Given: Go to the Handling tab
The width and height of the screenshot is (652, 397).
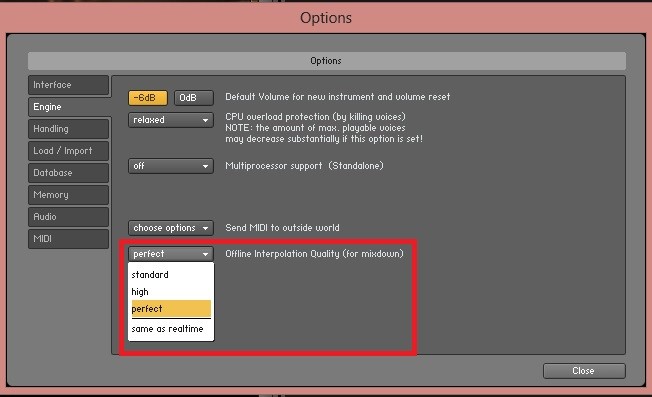Looking at the screenshot, I should point(69,129).
